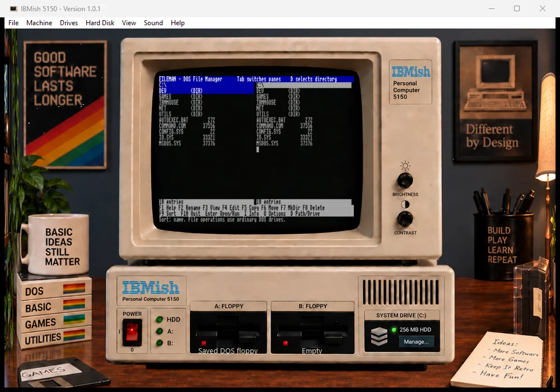Click the IBMish logo on monitor badge
The image size is (560, 392).
410,72
